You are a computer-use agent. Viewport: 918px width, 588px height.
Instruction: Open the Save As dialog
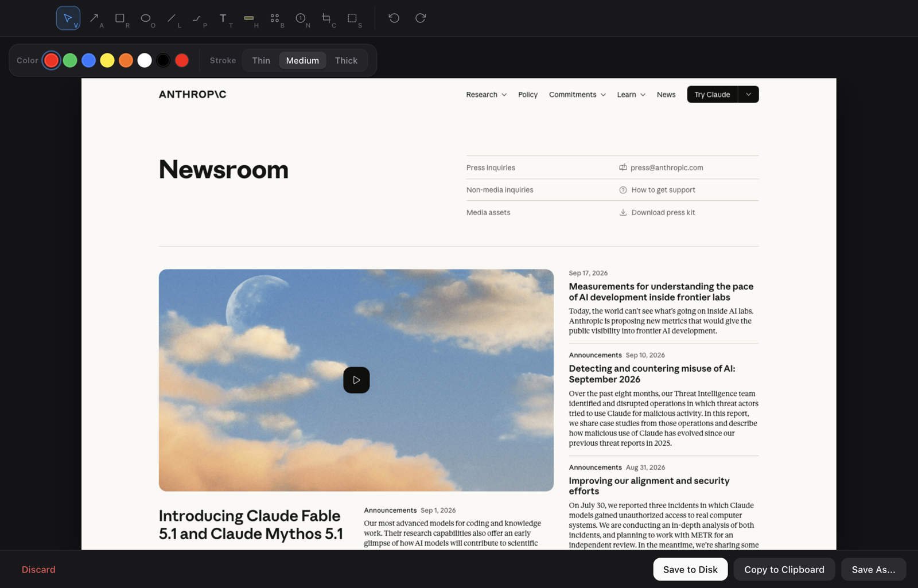click(x=873, y=570)
